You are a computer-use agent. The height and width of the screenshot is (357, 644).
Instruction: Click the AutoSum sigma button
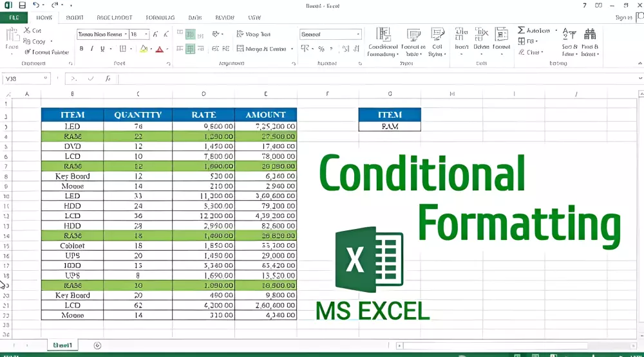pyautogui.click(x=533, y=30)
